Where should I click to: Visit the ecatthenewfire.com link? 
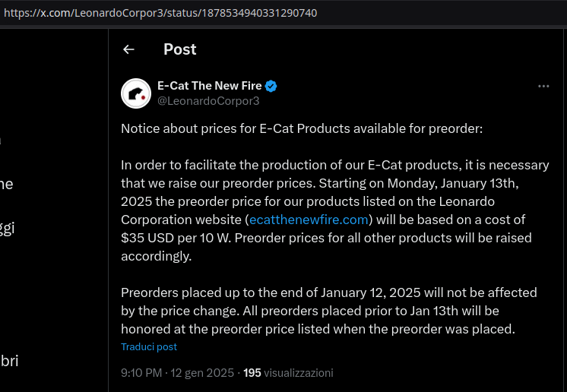(x=309, y=220)
